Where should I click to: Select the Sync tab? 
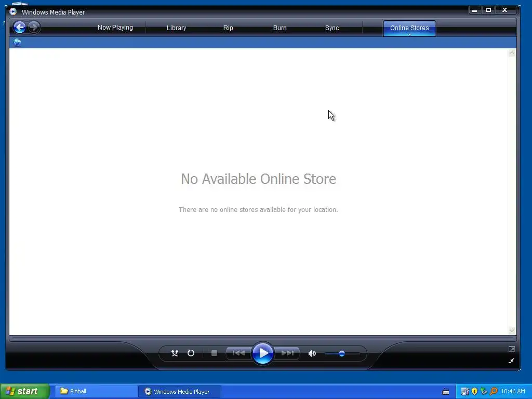[x=332, y=28]
